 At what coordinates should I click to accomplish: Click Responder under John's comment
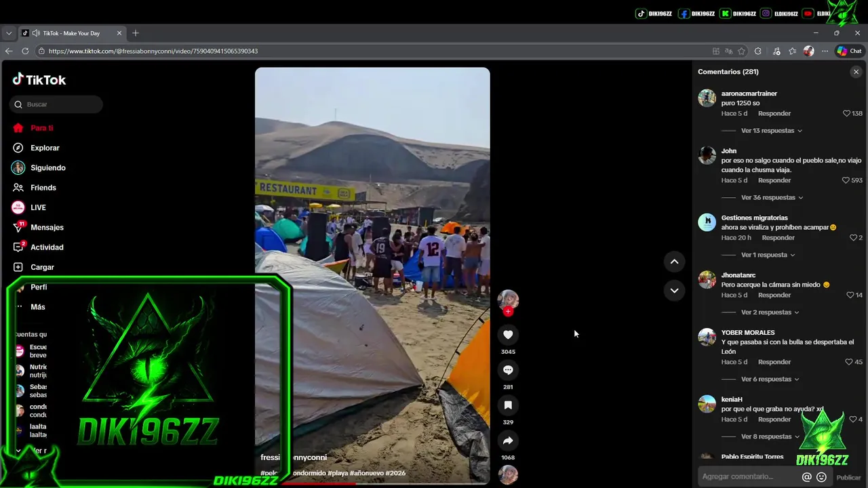[x=774, y=180]
